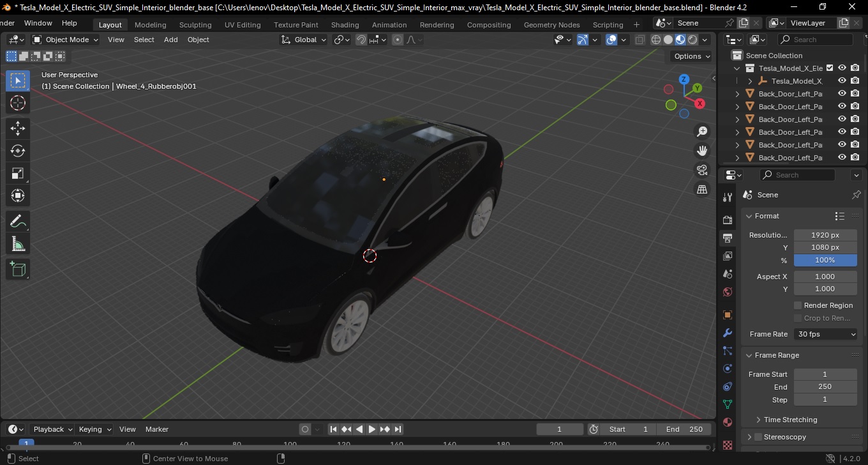Open World properties tab
The width and height of the screenshot is (868, 465).
click(728, 292)
